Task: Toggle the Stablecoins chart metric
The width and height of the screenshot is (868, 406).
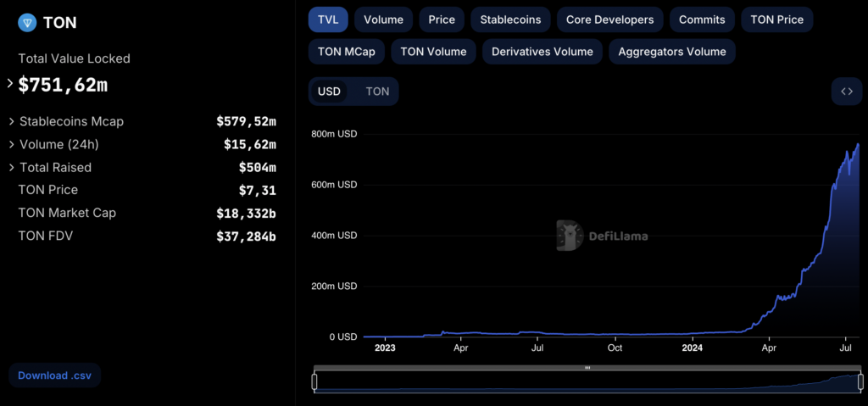Action: coord(510,20)
